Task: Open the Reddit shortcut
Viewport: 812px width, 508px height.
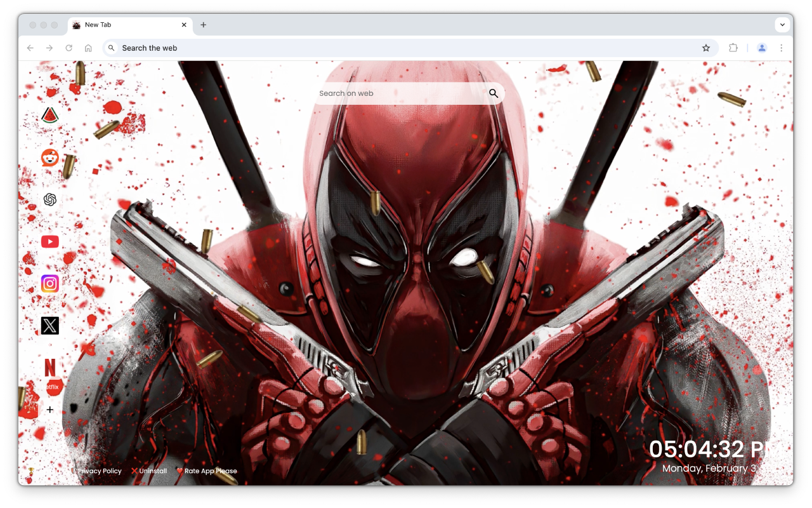Action: [50, 157]
